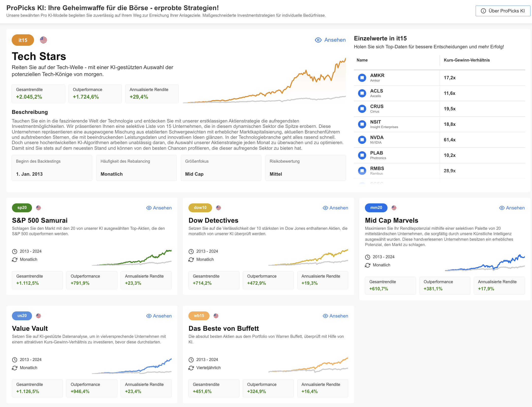This screenshot has width=532, height=407.
Task: Click the S&P 500 Samurai green chart
Action: pyautogui.click(x=132, y=258)
